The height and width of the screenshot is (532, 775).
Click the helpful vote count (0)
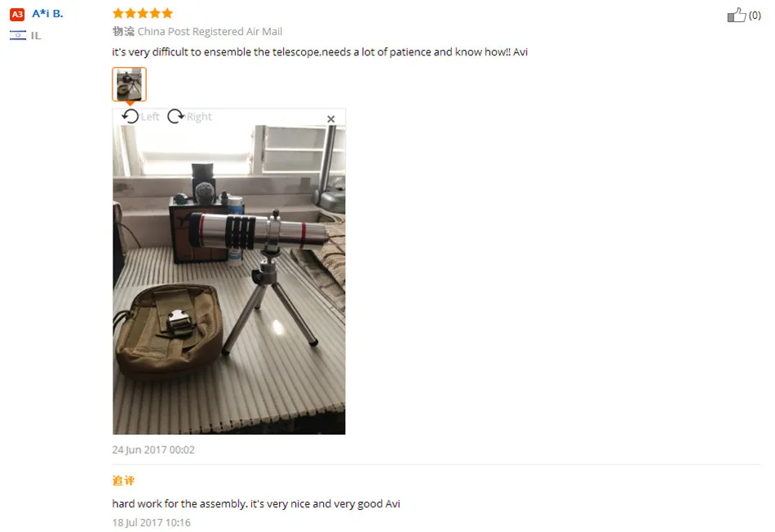[x=755, y=16]
